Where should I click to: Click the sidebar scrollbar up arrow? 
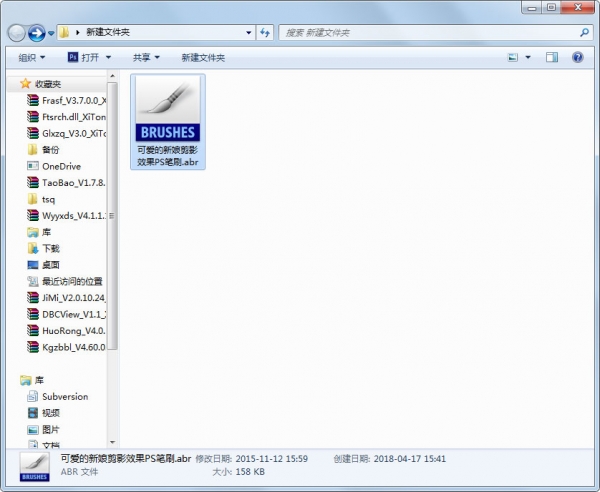[x=112, y=76]
